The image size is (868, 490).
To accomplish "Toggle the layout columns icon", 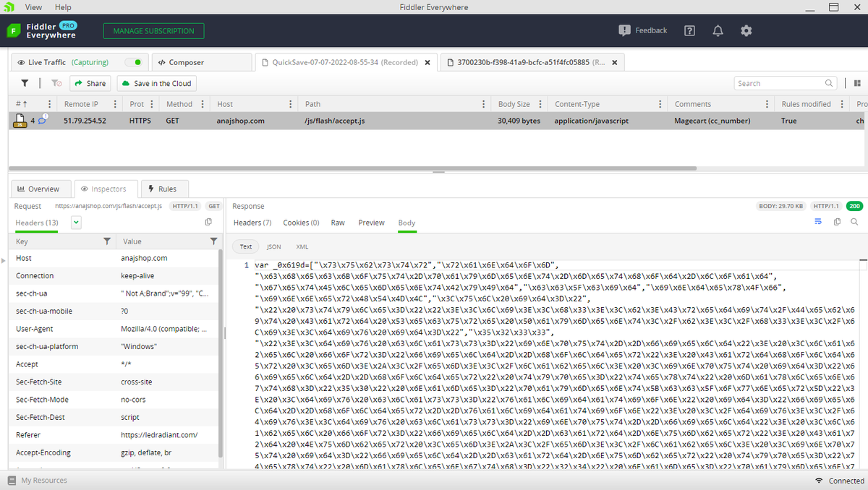I will (857, 83).
